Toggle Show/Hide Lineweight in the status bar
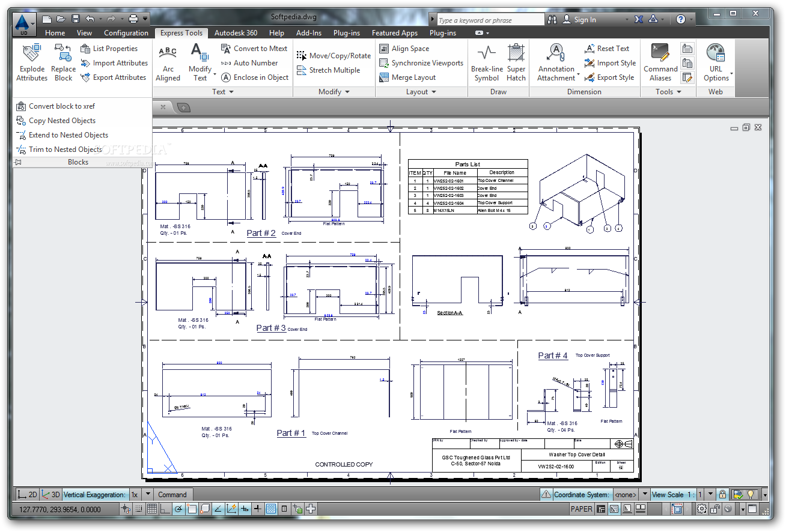The image size is (786, 532). click(x=258, y=509)
